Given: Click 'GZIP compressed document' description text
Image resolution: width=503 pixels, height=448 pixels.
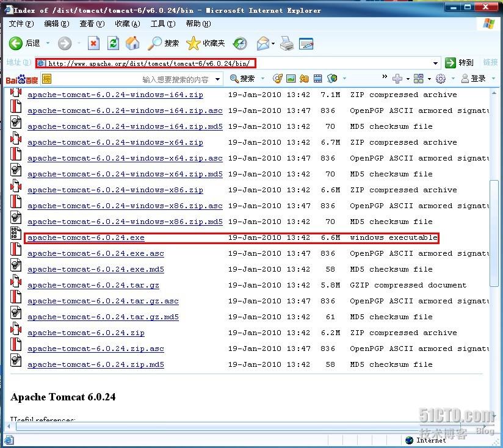Looking at the screenshot, I should (408, 286).
